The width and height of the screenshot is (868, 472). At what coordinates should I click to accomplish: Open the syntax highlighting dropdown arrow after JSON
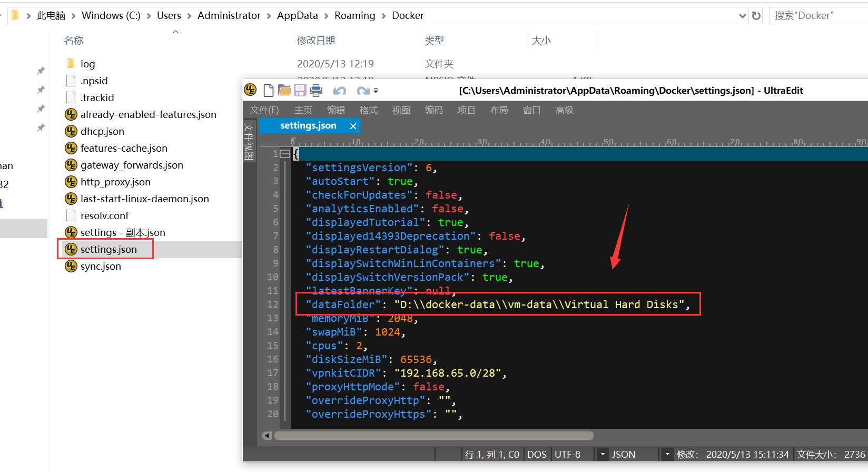(x=667, y=454)
